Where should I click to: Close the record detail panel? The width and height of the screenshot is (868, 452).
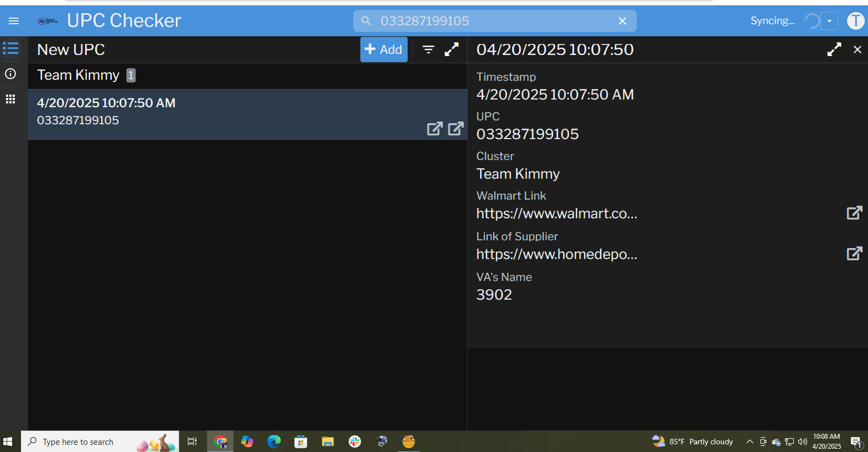click(x=857, y=49)
